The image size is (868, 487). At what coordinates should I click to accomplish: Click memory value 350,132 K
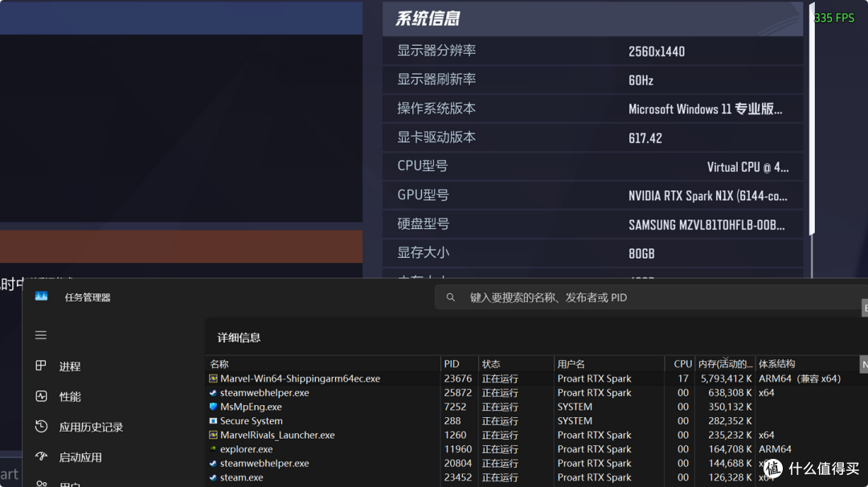click(x=730, y=407)
